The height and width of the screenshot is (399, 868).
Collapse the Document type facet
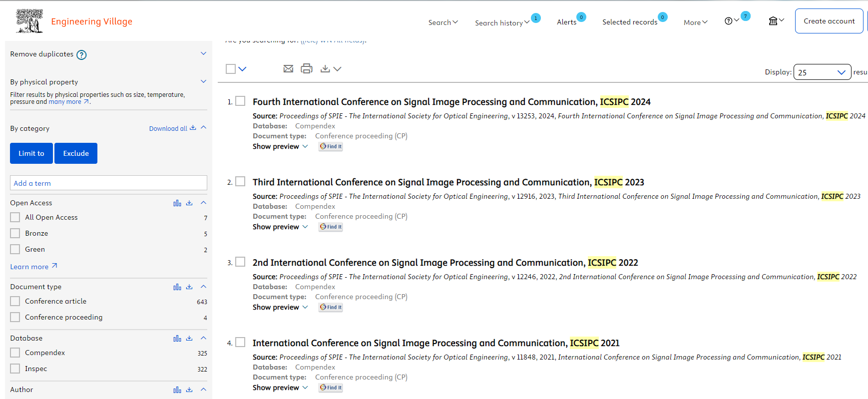203,287
